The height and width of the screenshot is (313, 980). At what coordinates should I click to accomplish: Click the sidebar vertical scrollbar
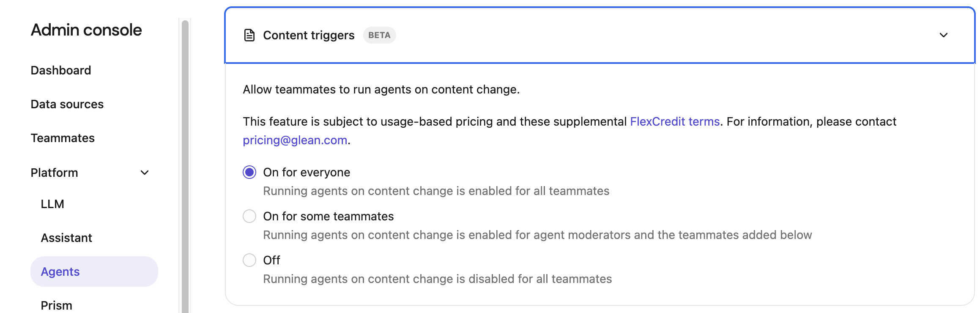coord(185,169)
